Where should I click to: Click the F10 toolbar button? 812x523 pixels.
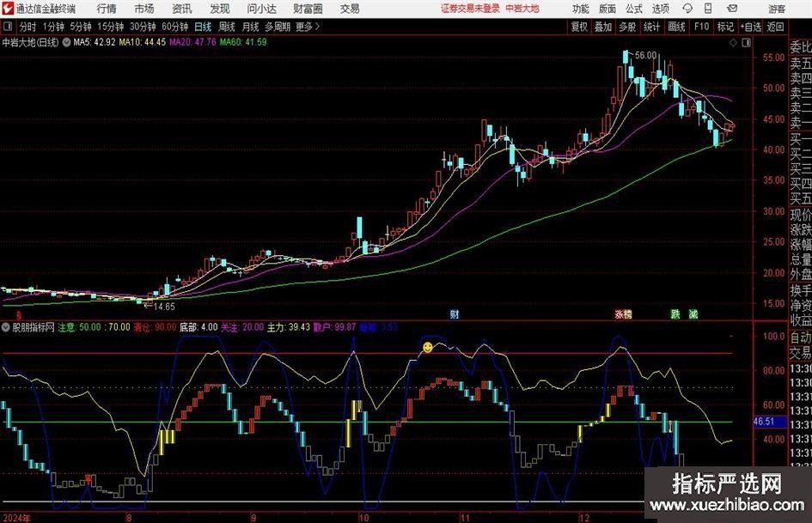click(x=702, y=27)
